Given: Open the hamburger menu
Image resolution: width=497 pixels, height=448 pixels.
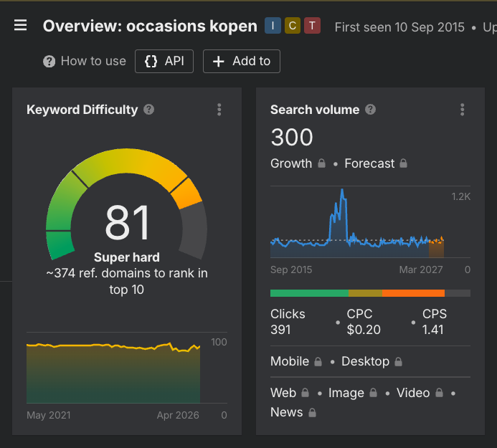Looking at the screenshot, I should point(21,25).
